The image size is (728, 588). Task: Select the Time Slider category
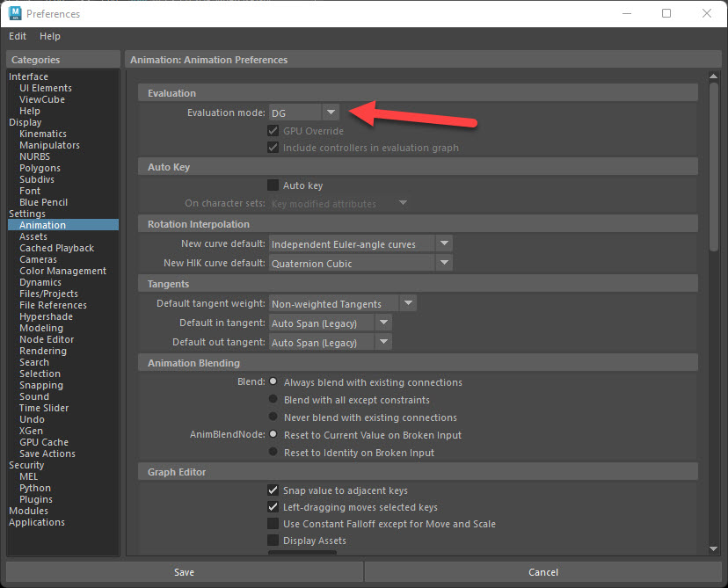tap(43, 407)
